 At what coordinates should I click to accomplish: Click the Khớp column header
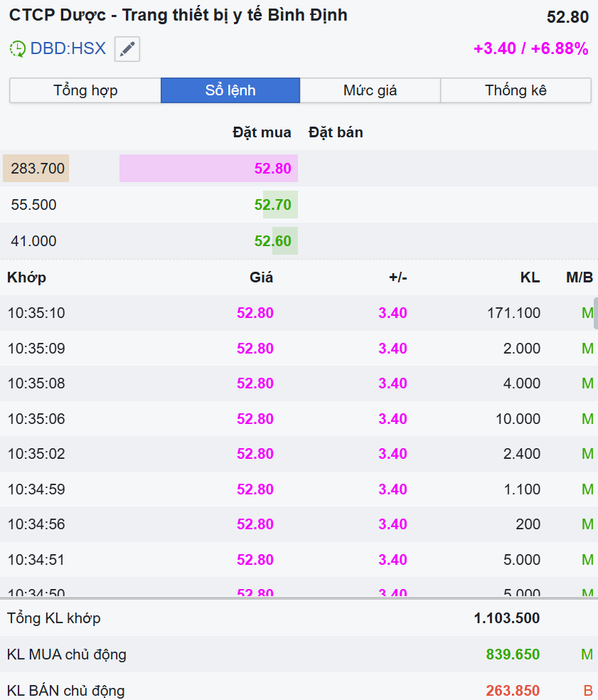(x=27, y=277)
